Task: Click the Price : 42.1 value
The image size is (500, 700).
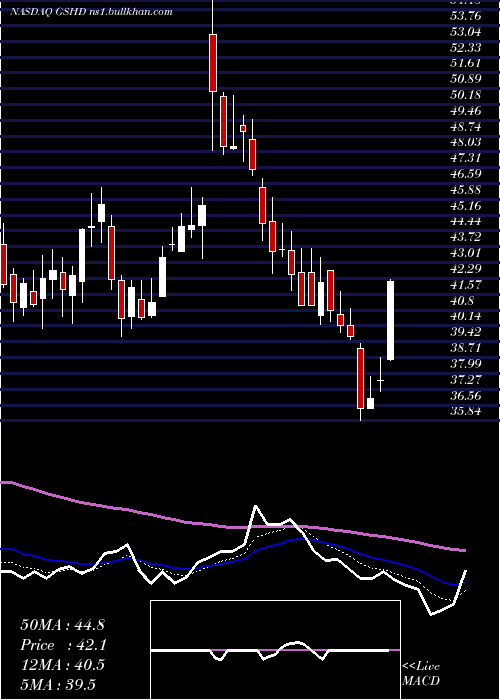Action: 62,645
